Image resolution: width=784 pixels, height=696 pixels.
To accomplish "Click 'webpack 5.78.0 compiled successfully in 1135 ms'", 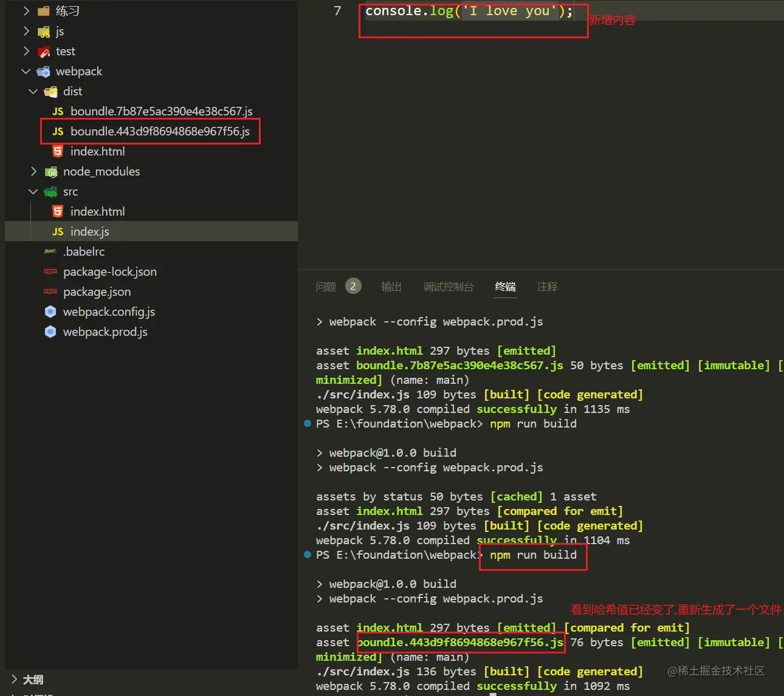I will (473, 409).
